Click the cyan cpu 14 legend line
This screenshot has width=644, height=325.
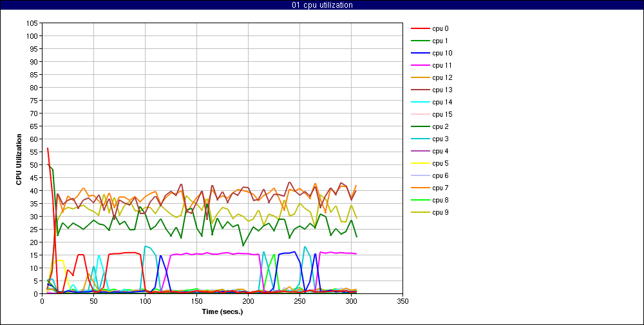coord(420,102)
